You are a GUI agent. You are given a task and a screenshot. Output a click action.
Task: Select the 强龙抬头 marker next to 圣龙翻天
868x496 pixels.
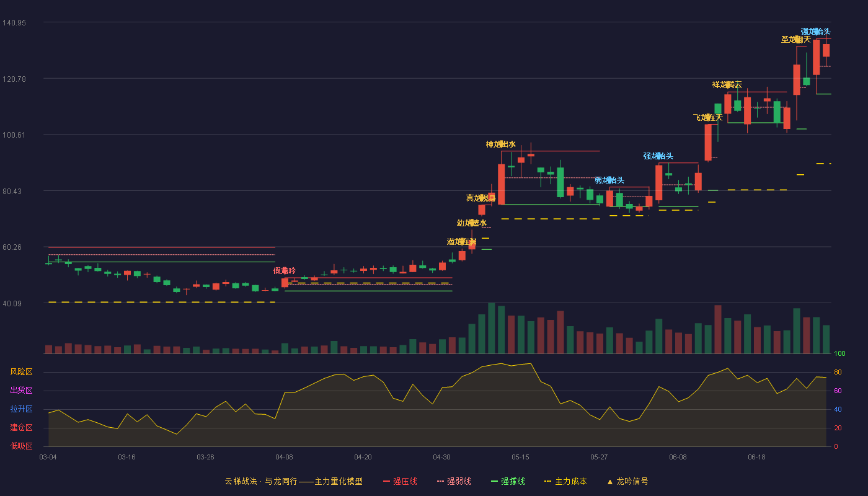pos(816,32)
